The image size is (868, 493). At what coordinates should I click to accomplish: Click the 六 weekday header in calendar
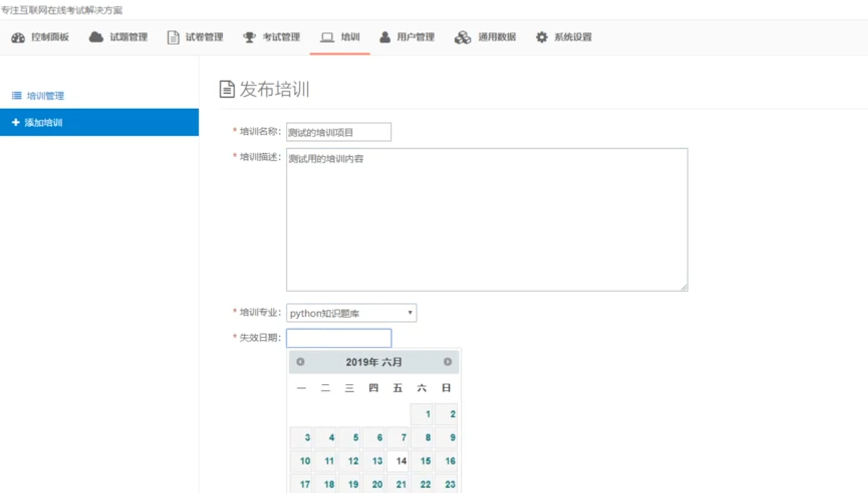422,388
